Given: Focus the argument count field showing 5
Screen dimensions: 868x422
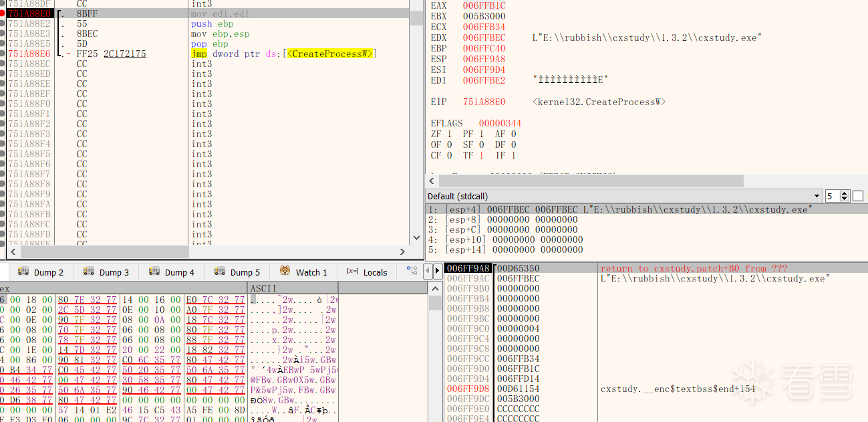Looking at the screenshot, I should tap(833, 196).
